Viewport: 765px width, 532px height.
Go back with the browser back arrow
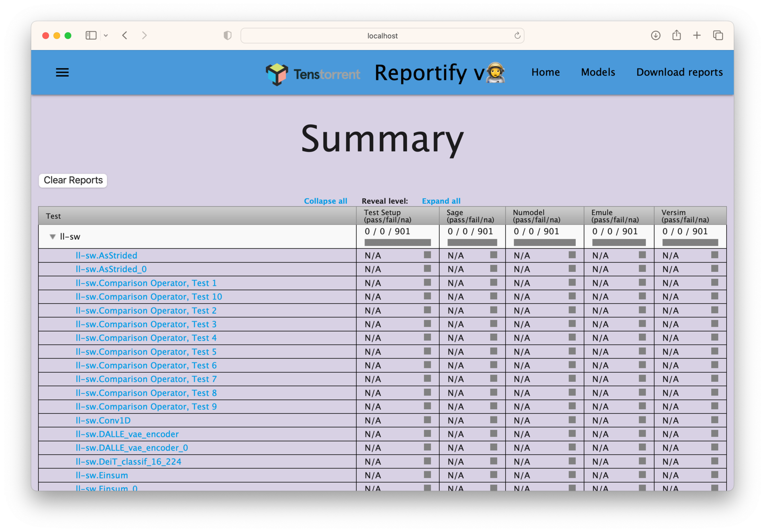(125, 35)
